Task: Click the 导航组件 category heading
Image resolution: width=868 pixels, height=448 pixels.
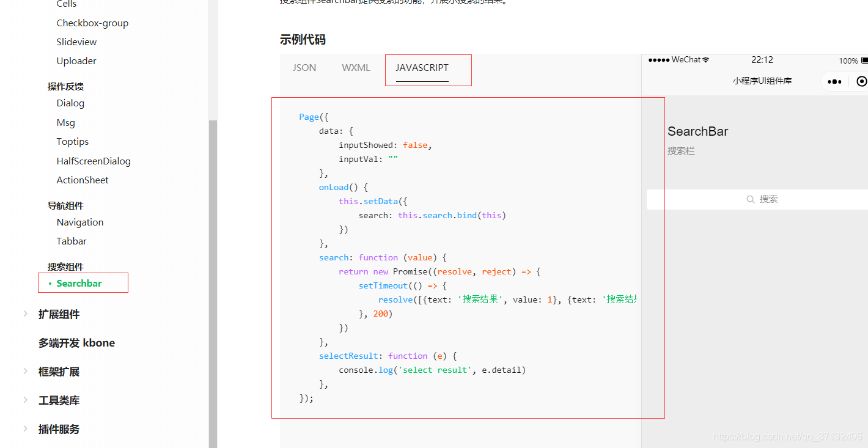Action: pos(65,206)
